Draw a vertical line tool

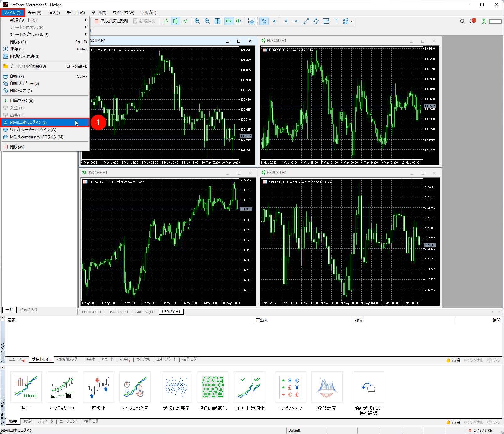pos(286,21)
